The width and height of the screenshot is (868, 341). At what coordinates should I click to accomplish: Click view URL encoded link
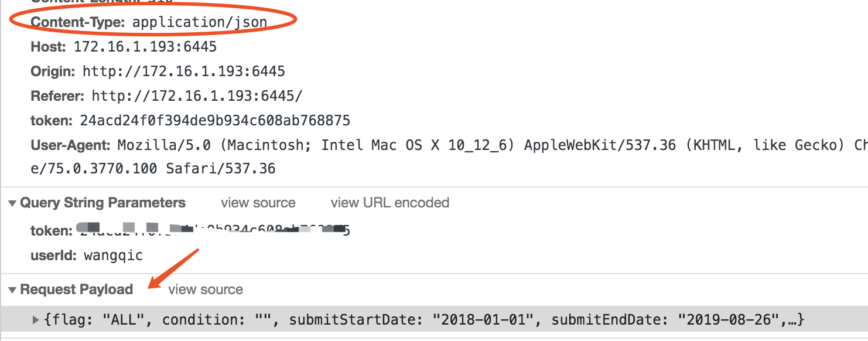click(x=390, y=203)
